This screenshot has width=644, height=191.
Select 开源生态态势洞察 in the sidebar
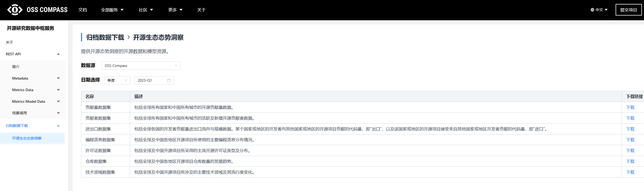point(27,138)
